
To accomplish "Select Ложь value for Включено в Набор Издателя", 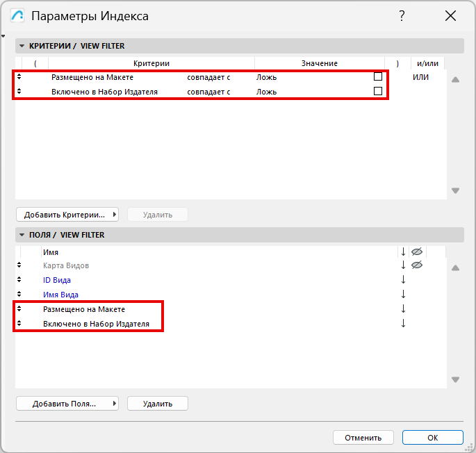I will [266, 92].
